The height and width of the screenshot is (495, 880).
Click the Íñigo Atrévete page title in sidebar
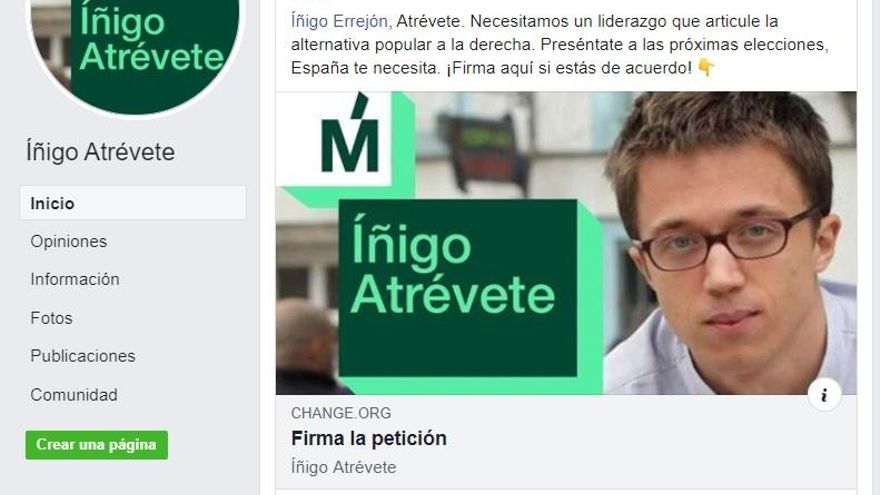(100, 152)
